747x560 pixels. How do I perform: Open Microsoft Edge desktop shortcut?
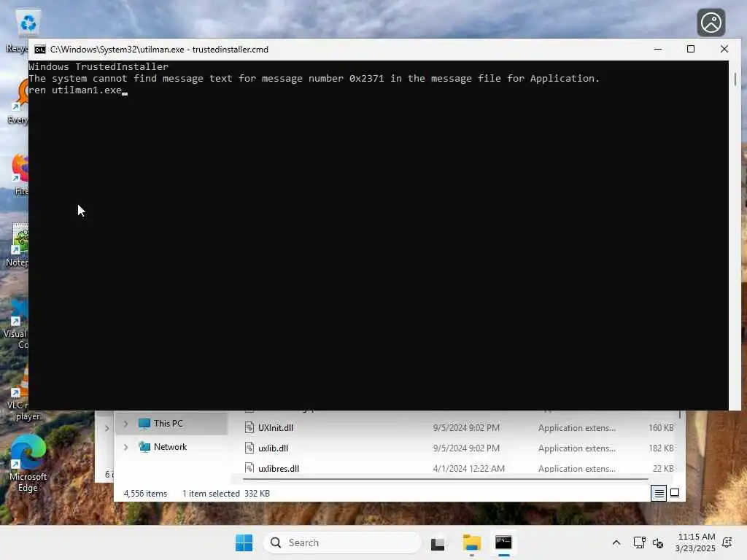[x=28, y=463]
